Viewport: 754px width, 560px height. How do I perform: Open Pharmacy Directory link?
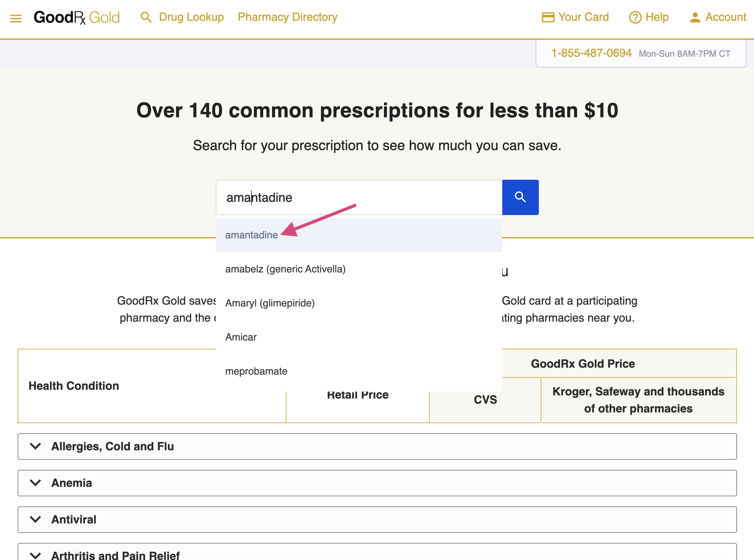click(x=287, y=17)
